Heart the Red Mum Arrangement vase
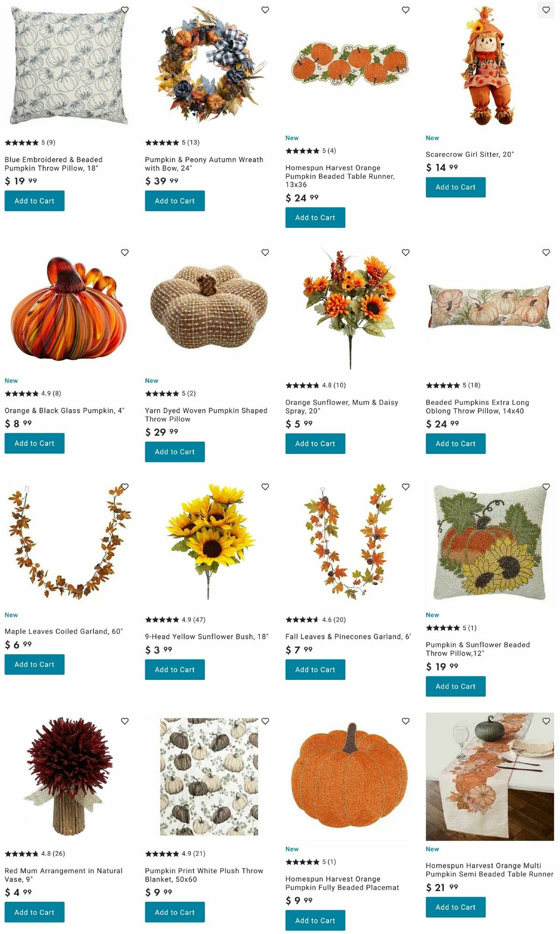The image size is (560, 934). (125, 722)
